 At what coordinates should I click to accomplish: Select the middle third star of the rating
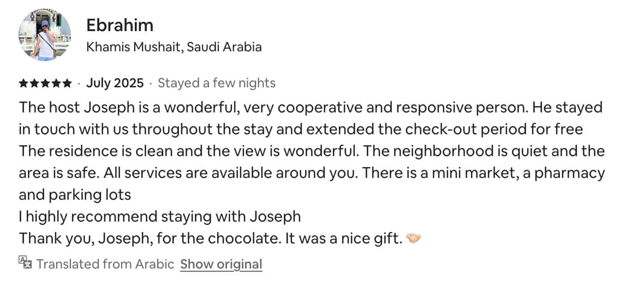(45, 84)
